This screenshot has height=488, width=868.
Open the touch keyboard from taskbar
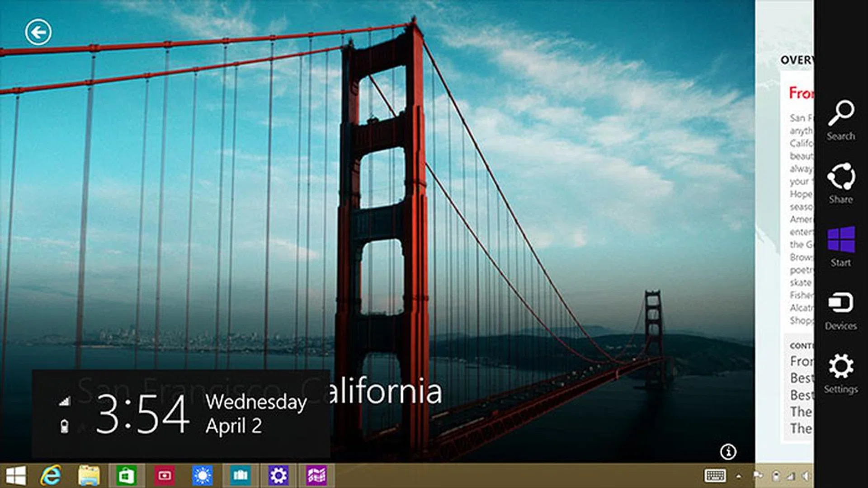(x=715, y=476)
